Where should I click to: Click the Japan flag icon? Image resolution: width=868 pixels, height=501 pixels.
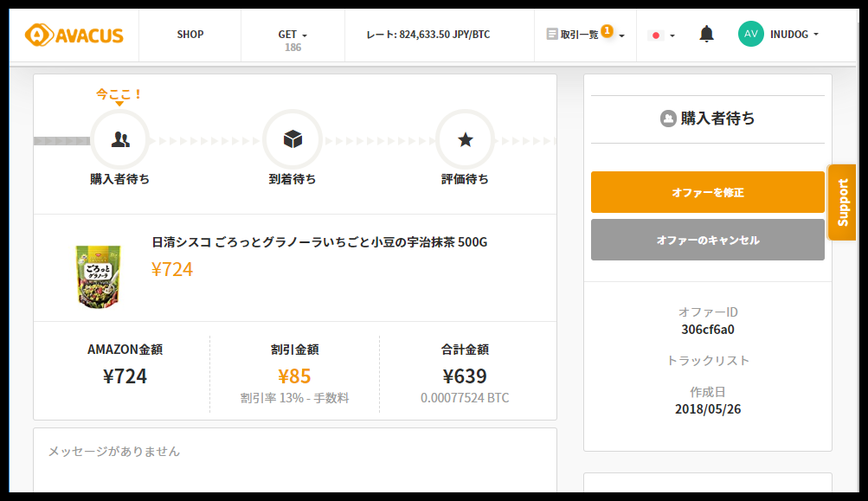click(655, 35)
